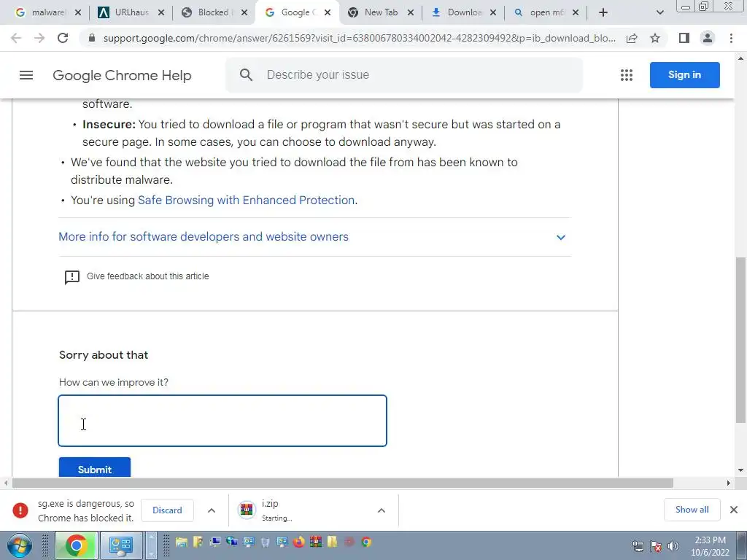Click the i.zip file icon

tap(247, 510)
